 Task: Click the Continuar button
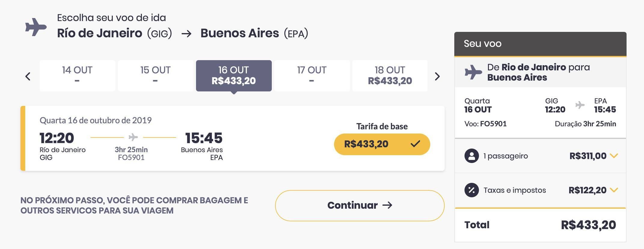360,206
